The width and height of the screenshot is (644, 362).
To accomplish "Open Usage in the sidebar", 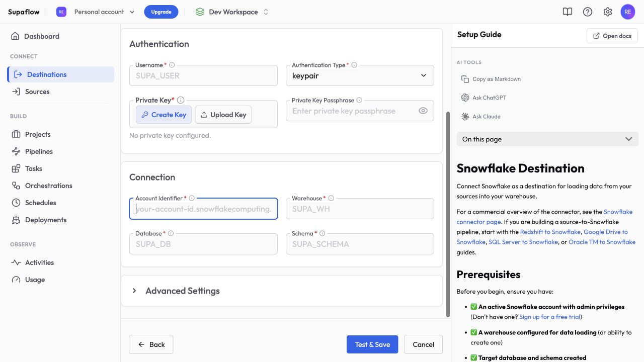I will (x=35, y=280).
